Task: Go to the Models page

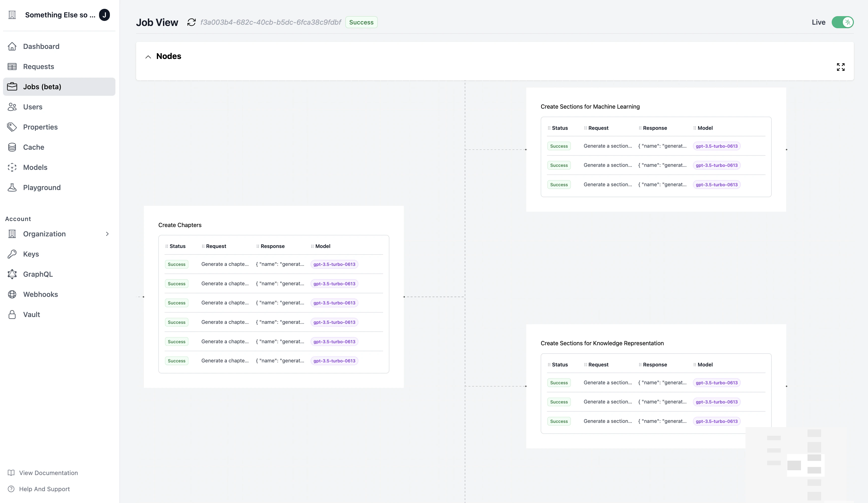Action: (35, 167)
